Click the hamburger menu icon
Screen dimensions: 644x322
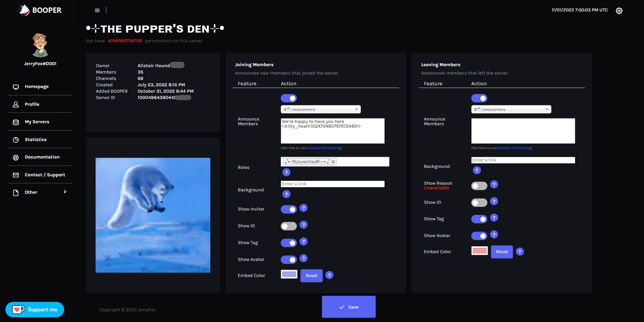pos(97,10)
